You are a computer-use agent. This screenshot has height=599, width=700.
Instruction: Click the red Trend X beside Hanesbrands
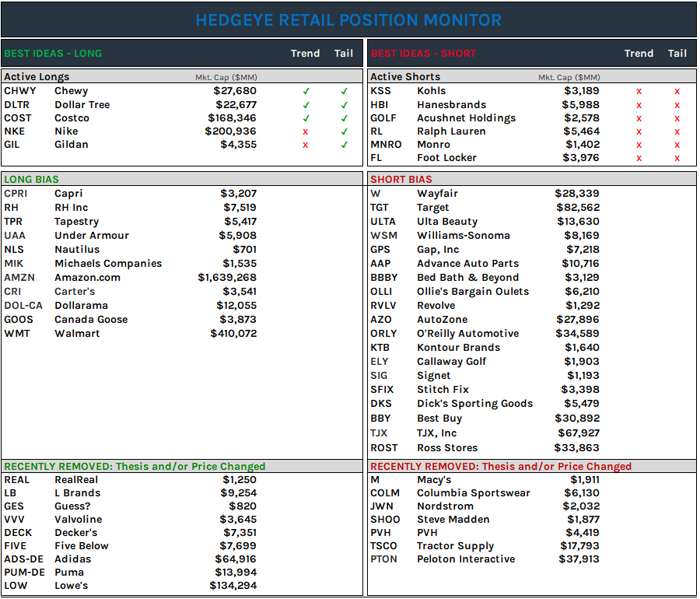pyautogui.click(x=639, y=104)
